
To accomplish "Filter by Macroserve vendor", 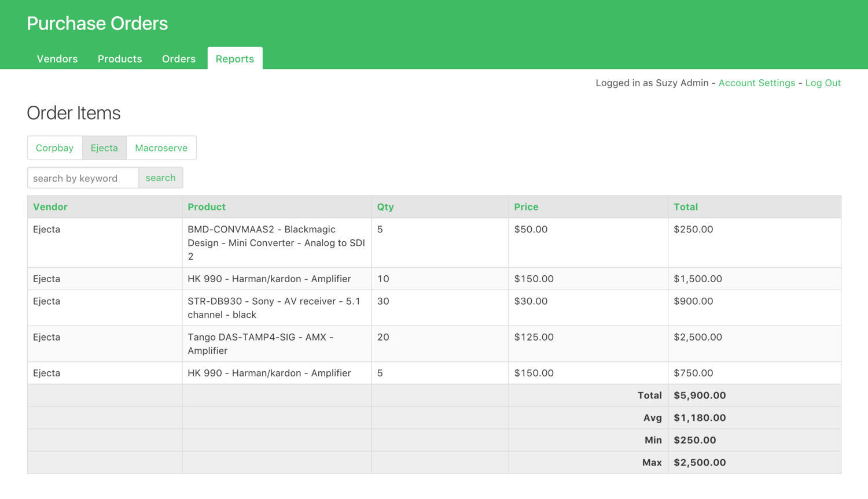I will (161, 148).
